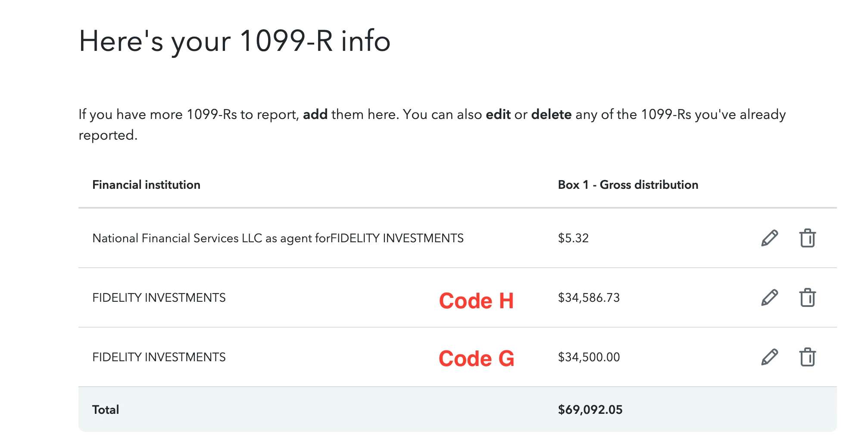The image size is (868, 444).
Task: Click FIDELITY INVESTMENTS name in Code H row
Action: pyautogui.click(x=159, y=297)
